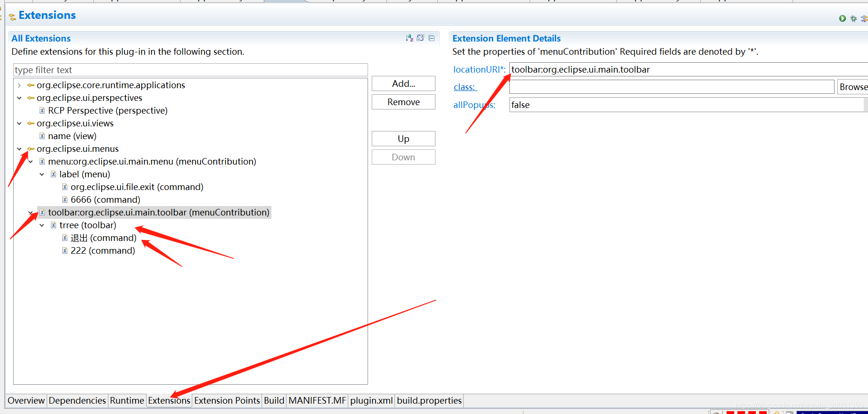
Task: Click the expand-all icon beside the sort icon
Action: click(420, 38)
